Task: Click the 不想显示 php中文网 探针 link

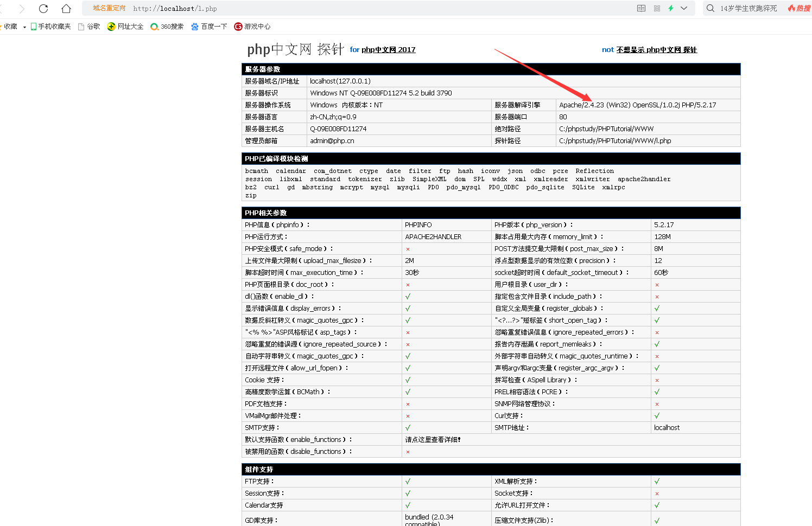Action: (657, 49)
